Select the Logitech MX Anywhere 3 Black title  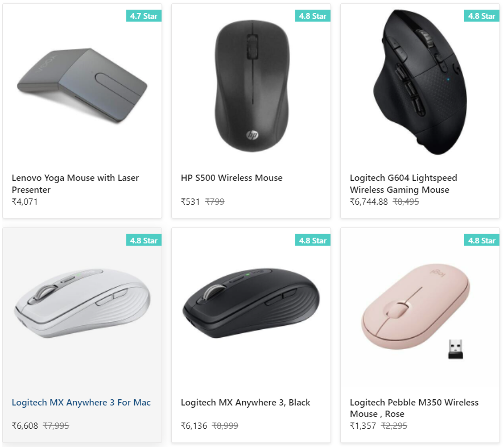pyautogui.click(x=245, y=402)
